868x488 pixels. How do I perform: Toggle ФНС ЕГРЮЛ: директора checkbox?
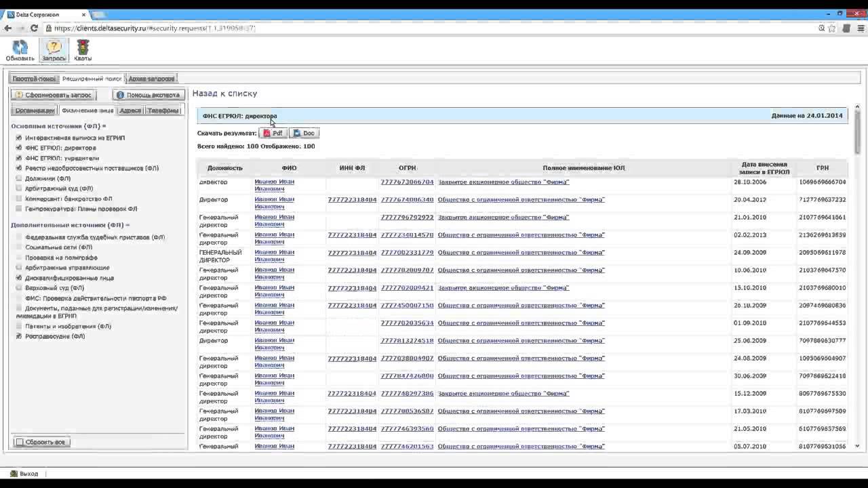pos(19,148)
